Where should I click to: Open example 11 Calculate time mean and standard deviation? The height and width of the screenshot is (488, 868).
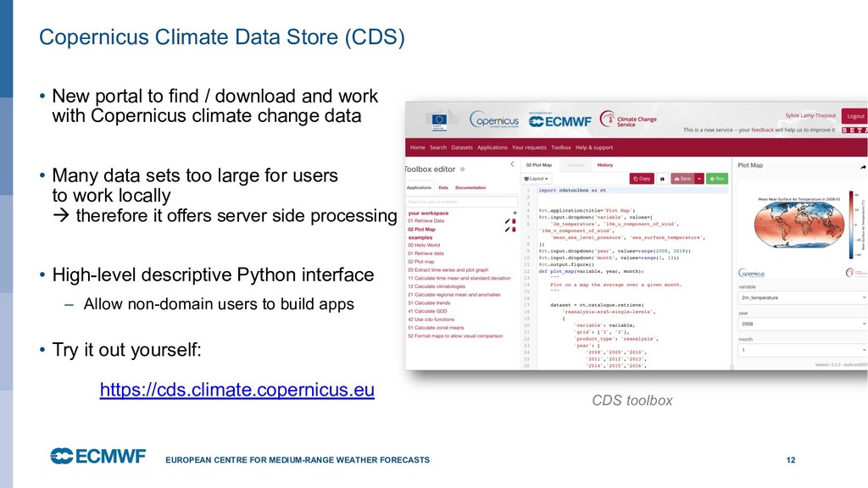pos(459,278)
